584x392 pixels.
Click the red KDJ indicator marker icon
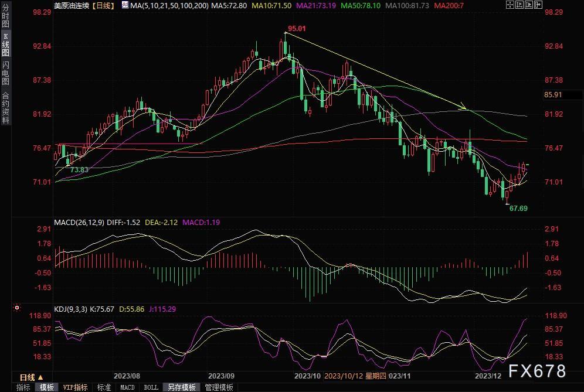[17, 308]
